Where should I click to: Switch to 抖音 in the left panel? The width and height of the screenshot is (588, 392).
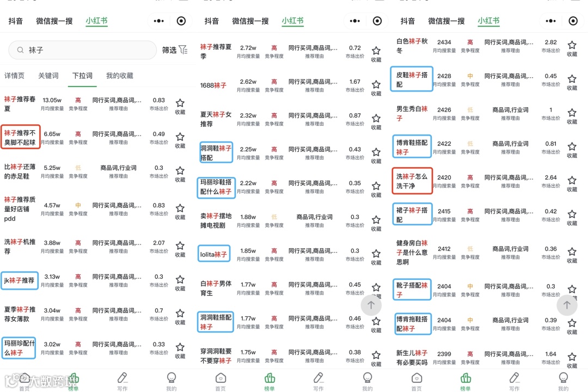(x=16, y=21)
